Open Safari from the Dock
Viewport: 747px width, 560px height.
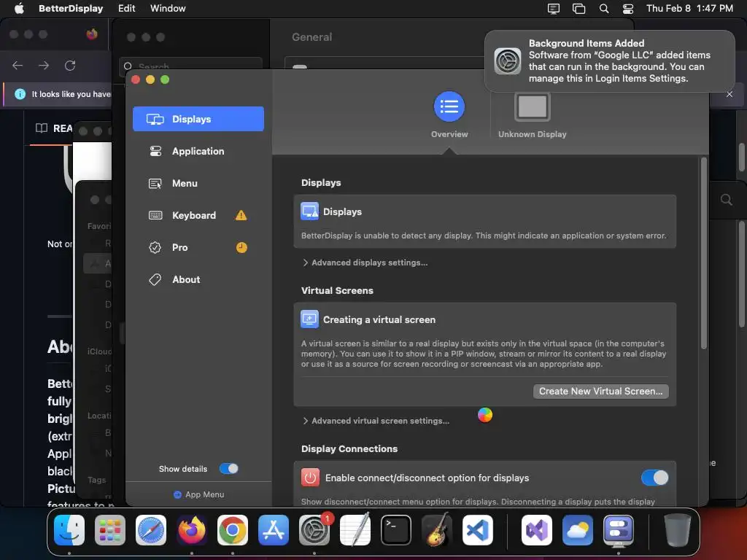click(151, 530)
